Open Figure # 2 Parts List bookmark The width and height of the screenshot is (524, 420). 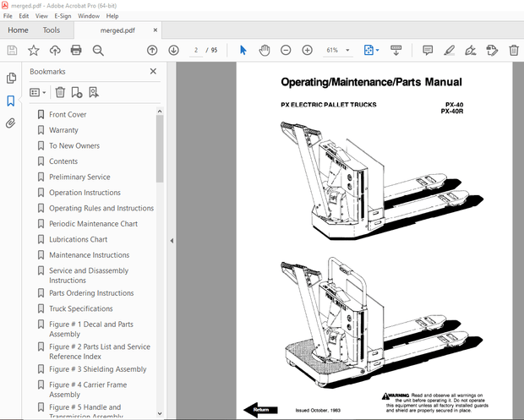tap(100, 352)
